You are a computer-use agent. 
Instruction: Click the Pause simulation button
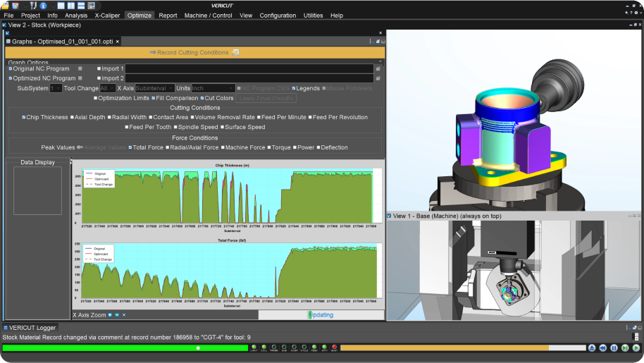pos(614,347)
